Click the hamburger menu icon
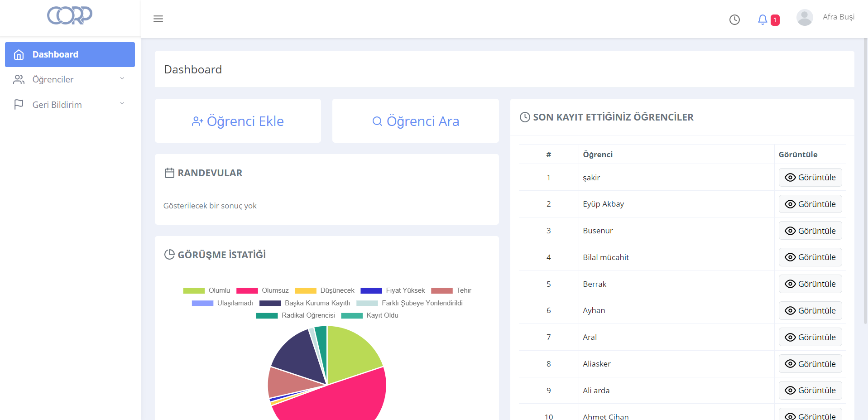Viewport: 868px width, 420px height. click(x=158, y=19)
